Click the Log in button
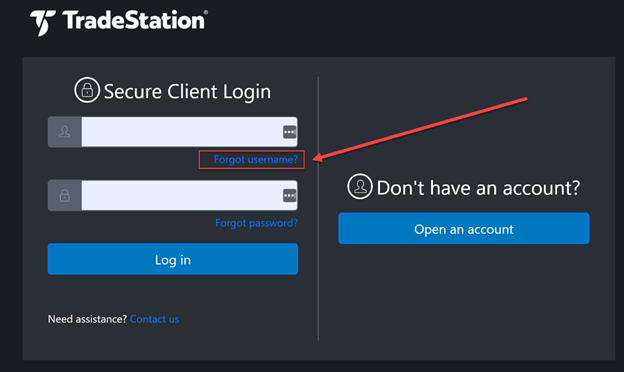This screenshot has width=624, height=372. (x=173, y=259)
